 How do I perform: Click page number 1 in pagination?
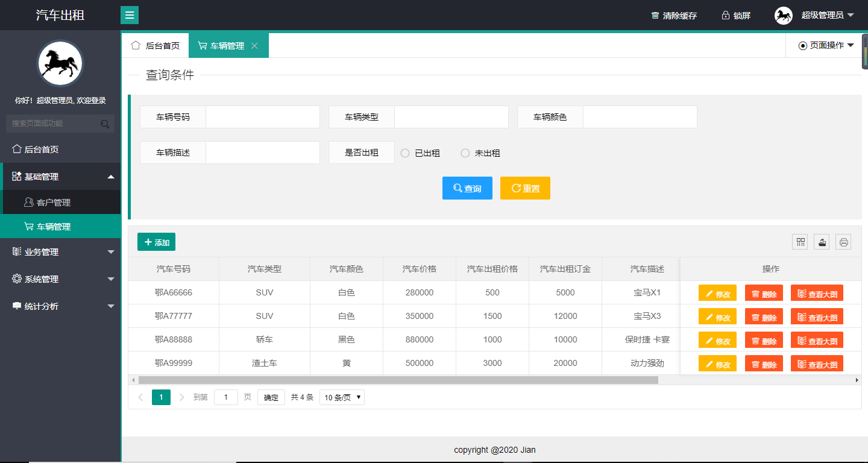point(161,397)
